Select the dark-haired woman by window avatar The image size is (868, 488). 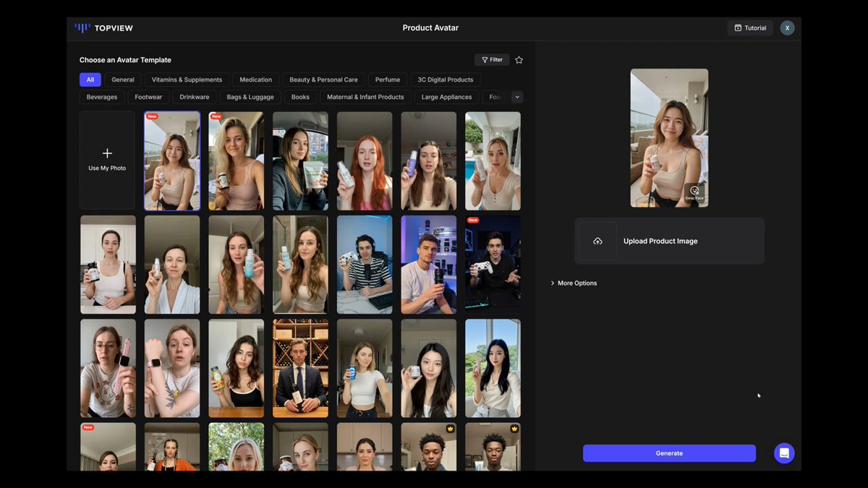493,369
